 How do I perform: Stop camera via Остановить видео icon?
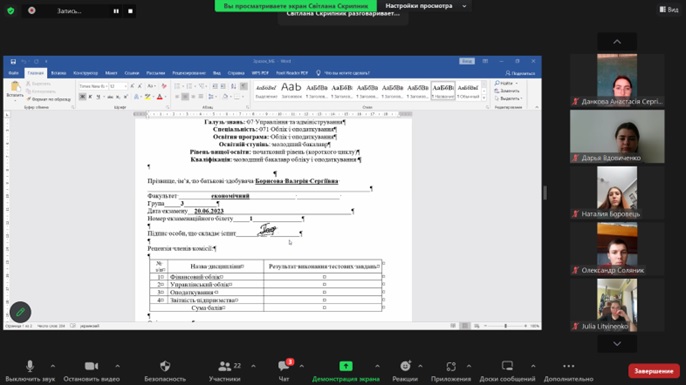91,366
